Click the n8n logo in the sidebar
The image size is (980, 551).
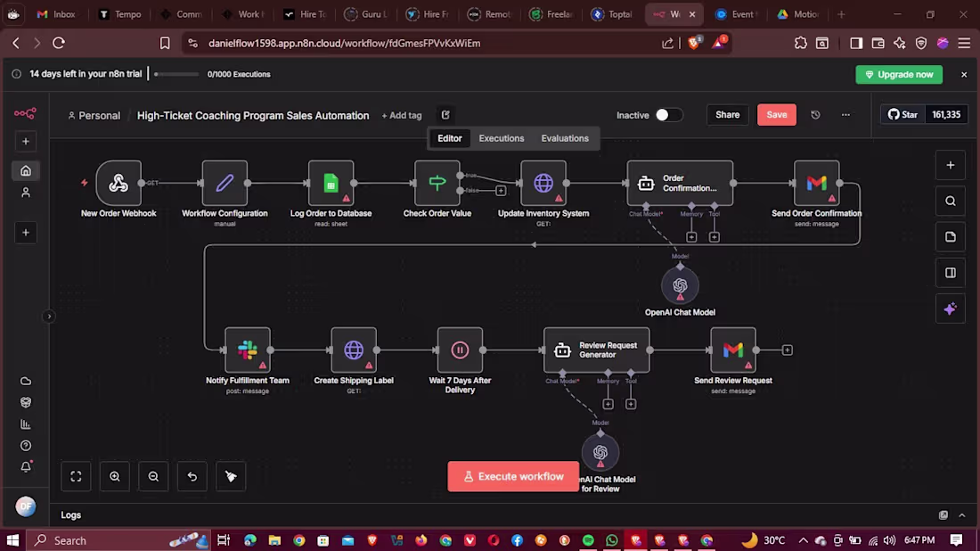click(25, 113)
